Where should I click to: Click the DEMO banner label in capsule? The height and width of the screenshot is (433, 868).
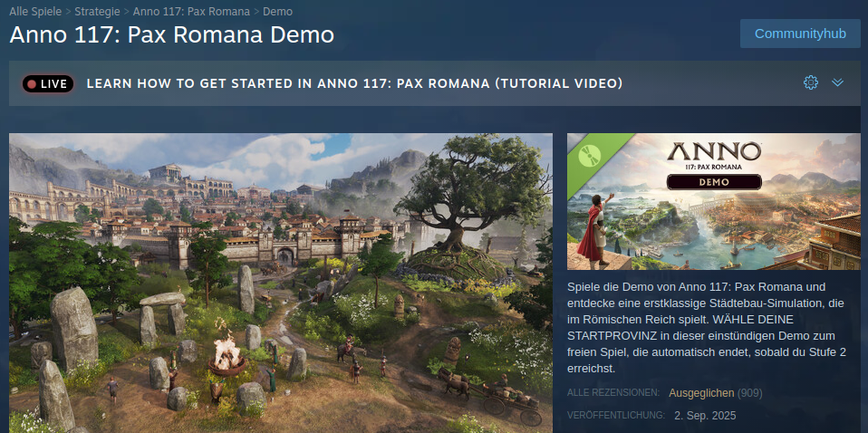point(714,181)
